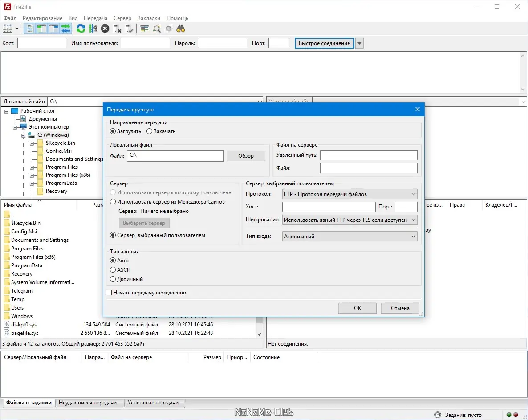Screen dimensions: 528x420
Task: Open the Передача menu
Action: 95,18
